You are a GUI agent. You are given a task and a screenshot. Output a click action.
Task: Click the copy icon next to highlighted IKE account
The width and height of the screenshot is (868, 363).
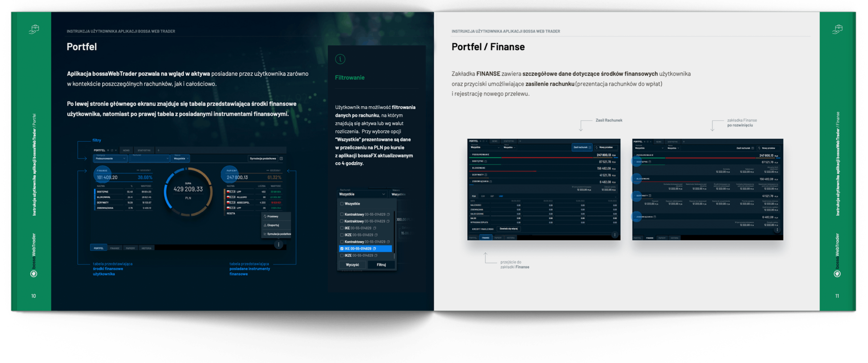(374, 249)
